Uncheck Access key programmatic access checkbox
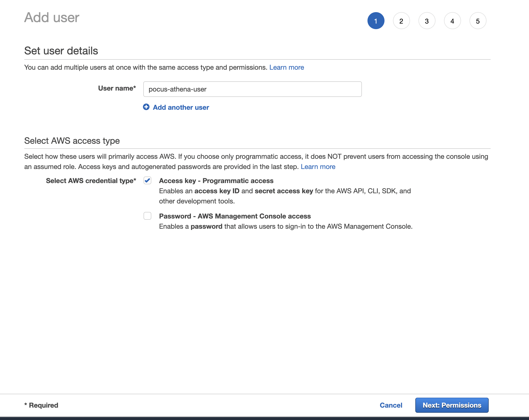The height and width of the screenshot is (420, 529). (x=147, y=181)
